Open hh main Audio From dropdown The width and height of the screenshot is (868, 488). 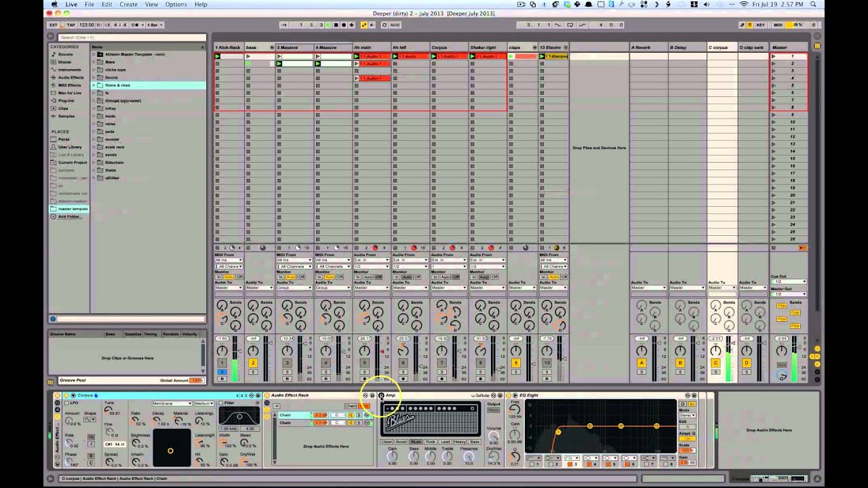371,260
